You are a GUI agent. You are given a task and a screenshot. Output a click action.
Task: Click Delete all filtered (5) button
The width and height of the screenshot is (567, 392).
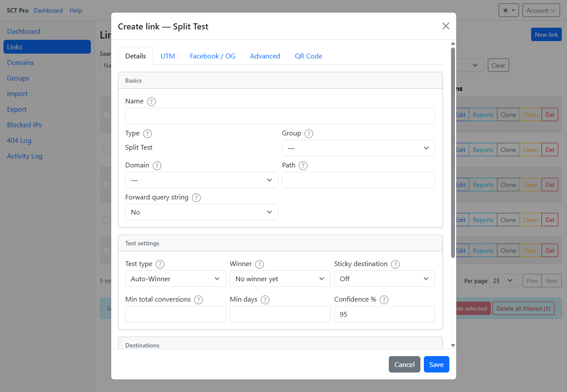(523, 308)
